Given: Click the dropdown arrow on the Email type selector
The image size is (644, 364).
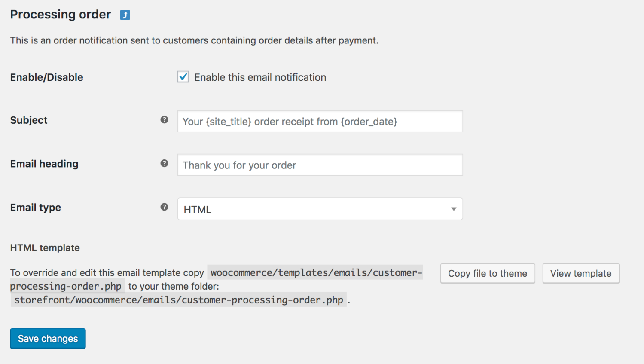Looking at the screenshot, I should click(x=453, y=209).
